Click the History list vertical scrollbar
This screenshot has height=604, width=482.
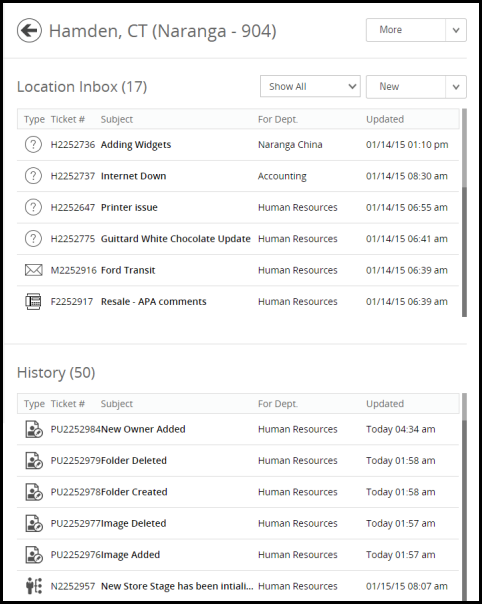click(x=464, y=497)
